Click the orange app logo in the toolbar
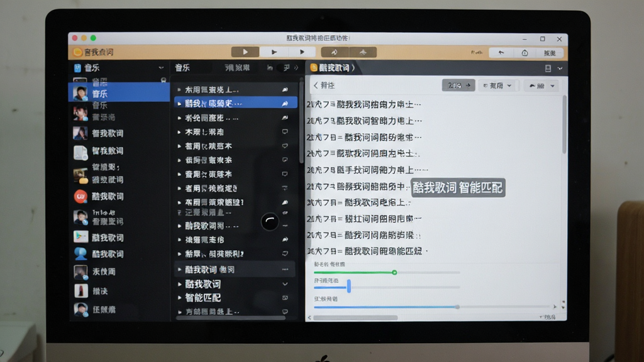Screen dimensions: 644x362 click(77, 52)
